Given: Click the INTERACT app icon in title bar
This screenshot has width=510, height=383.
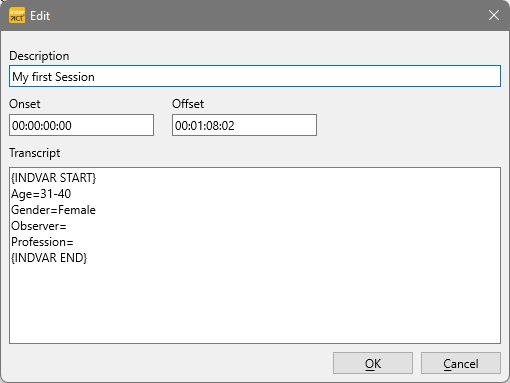Looking at the screenshot, I should (17, 15).
